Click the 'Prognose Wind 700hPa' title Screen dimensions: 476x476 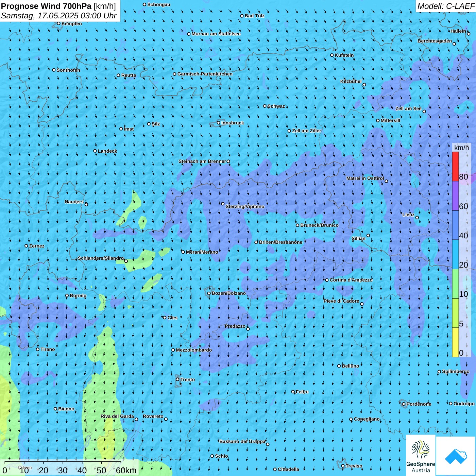click(x=46, y=6)
